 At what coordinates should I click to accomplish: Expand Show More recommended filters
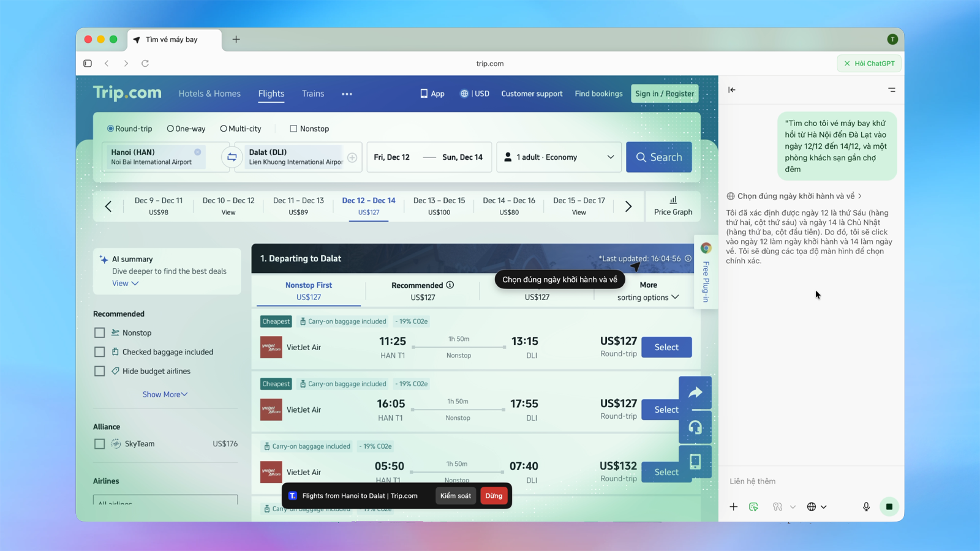click(x=165, y=394)
